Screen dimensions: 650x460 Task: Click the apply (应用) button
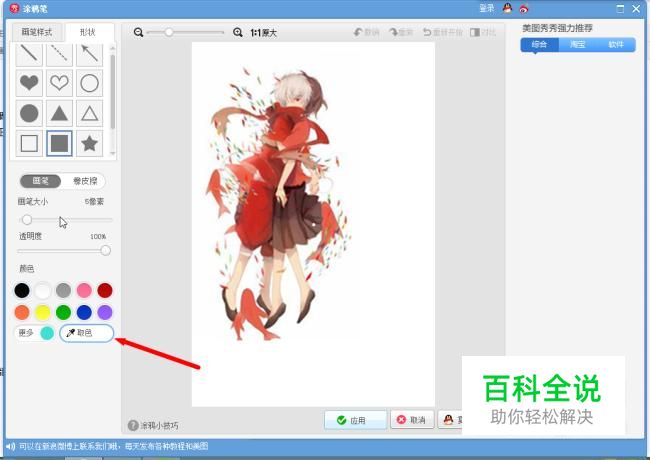(x=356, y=420)
